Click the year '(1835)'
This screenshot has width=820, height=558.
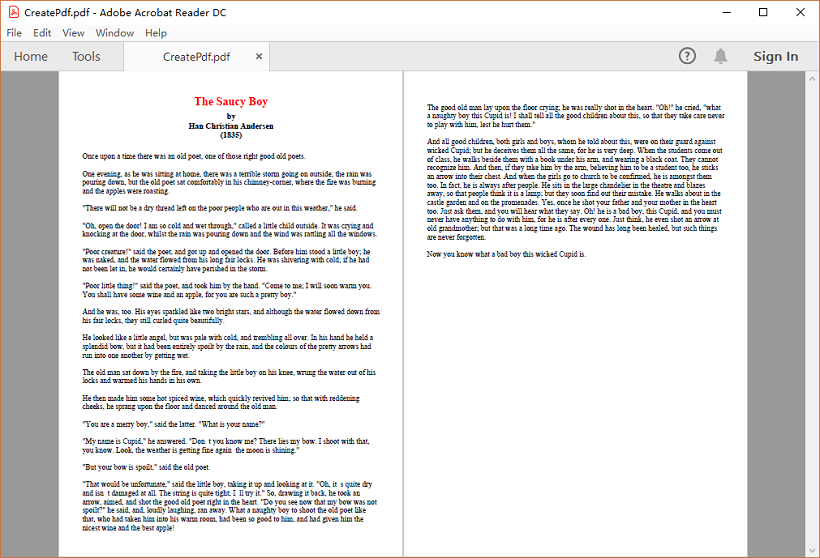point(231,135)
